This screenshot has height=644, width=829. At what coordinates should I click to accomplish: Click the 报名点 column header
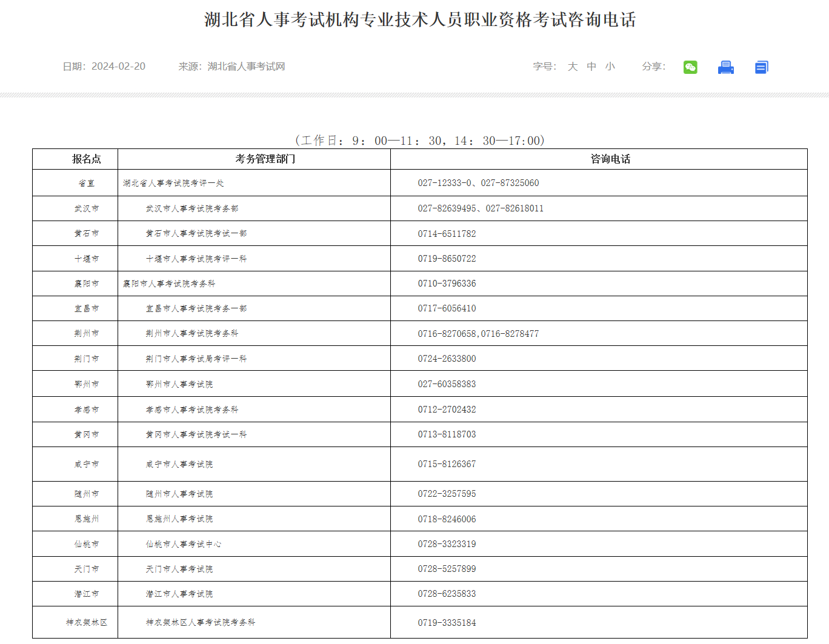coord(87,159)
